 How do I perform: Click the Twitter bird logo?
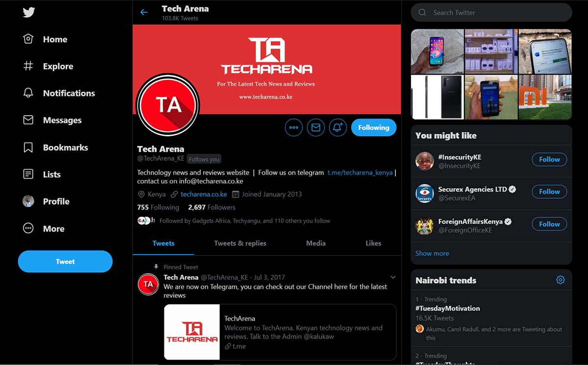click(x=29, y=13)
